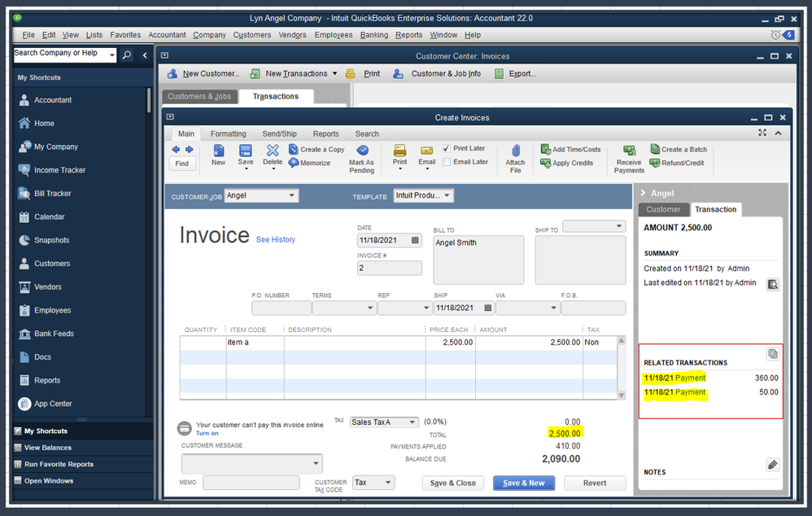Open Docs shortcut
This screenshot has height=516, width=812.
pos(42,356)
